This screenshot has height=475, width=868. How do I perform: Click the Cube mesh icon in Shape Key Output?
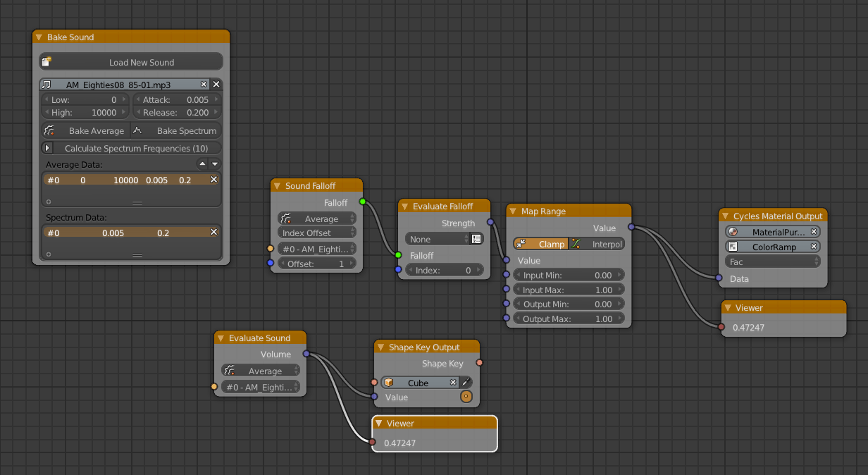click(390, 382)
